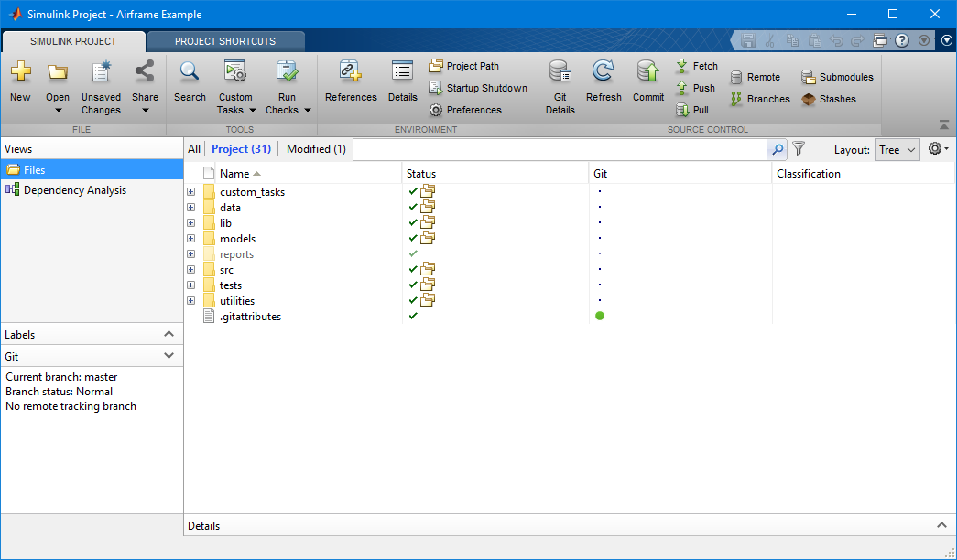The height and width of the screenshot is (560, 957).
Task: Expand the custom_tasks folder
Action: (x=191, y=191)
